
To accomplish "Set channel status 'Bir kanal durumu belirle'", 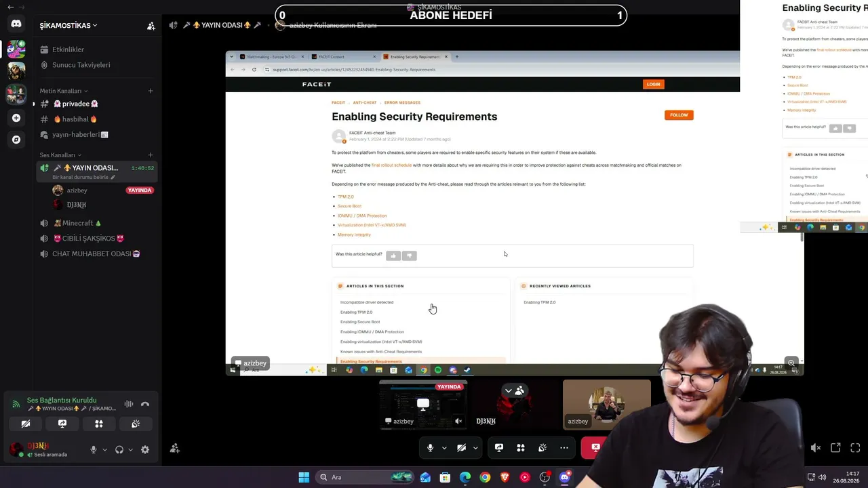I will click(84, 178).
